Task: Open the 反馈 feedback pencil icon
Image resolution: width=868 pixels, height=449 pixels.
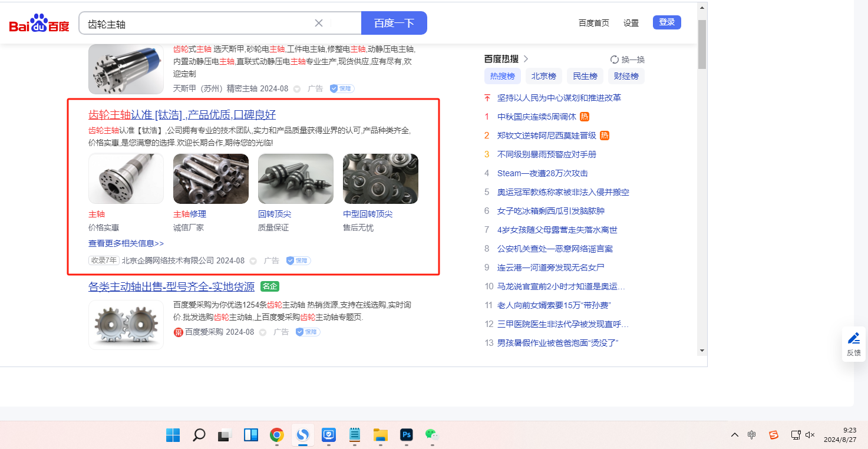Action: 853,338
